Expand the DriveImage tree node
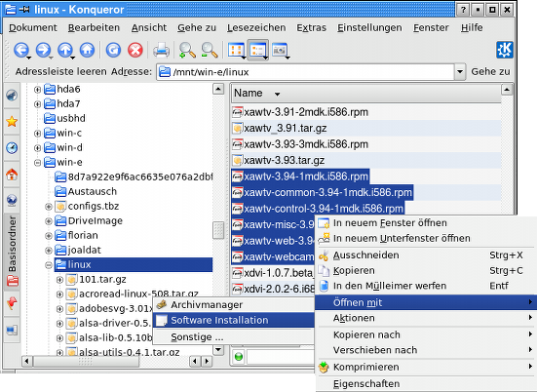Image resolution: width=537 pixels, height=392 pixels. [x=49, y=221]
